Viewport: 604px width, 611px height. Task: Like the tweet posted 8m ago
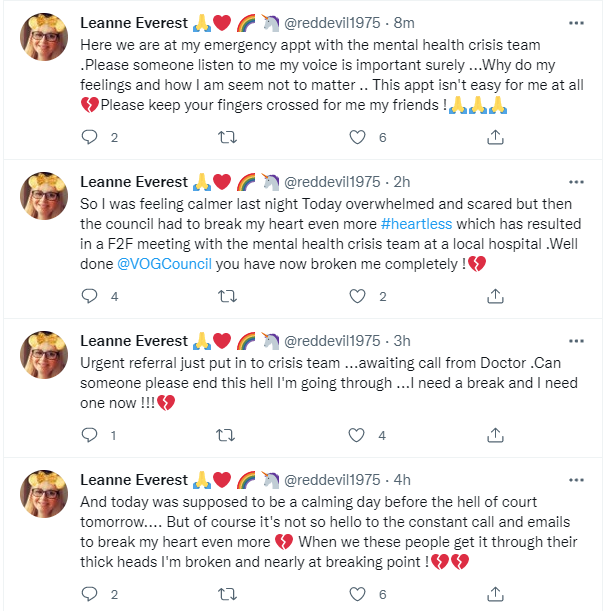(x=357, y=137)
